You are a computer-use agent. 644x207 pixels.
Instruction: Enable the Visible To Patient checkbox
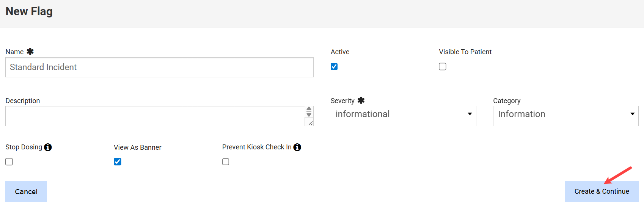pos(443,67)
